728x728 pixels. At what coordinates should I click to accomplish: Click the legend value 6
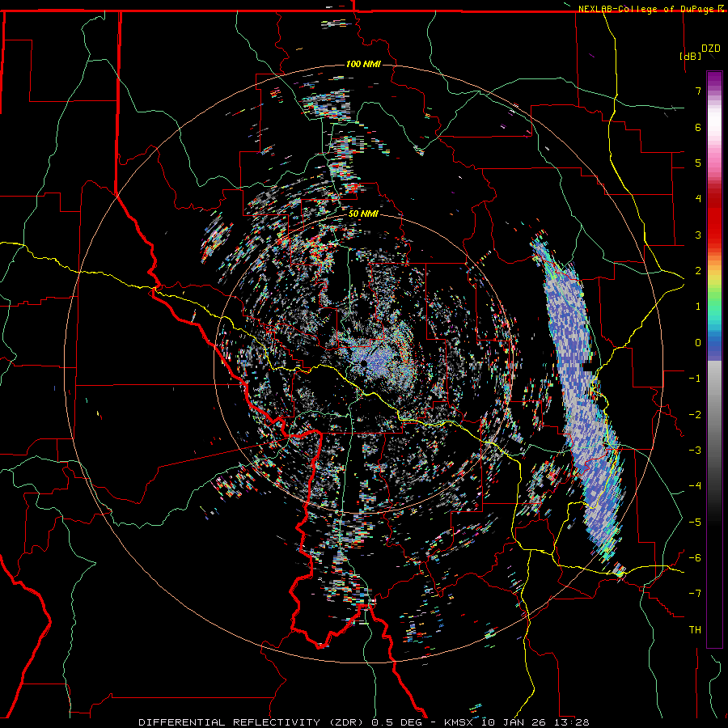698,127
